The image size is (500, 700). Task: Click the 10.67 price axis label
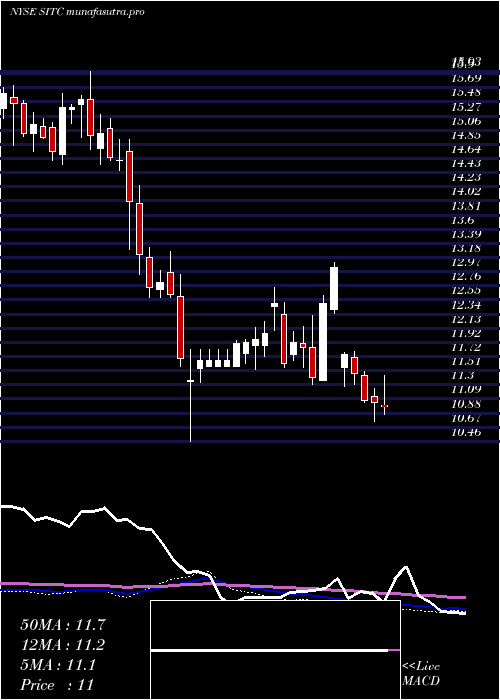coord(466,418)
